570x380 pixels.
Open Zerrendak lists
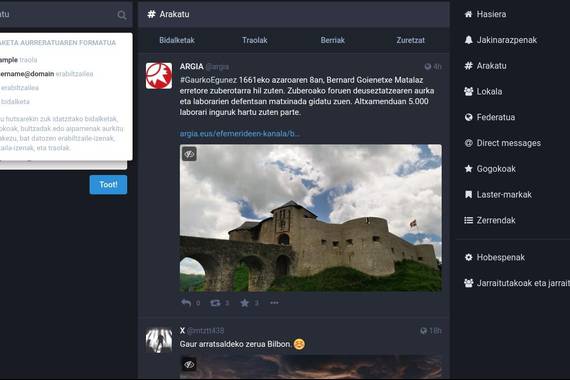point(490,220)
